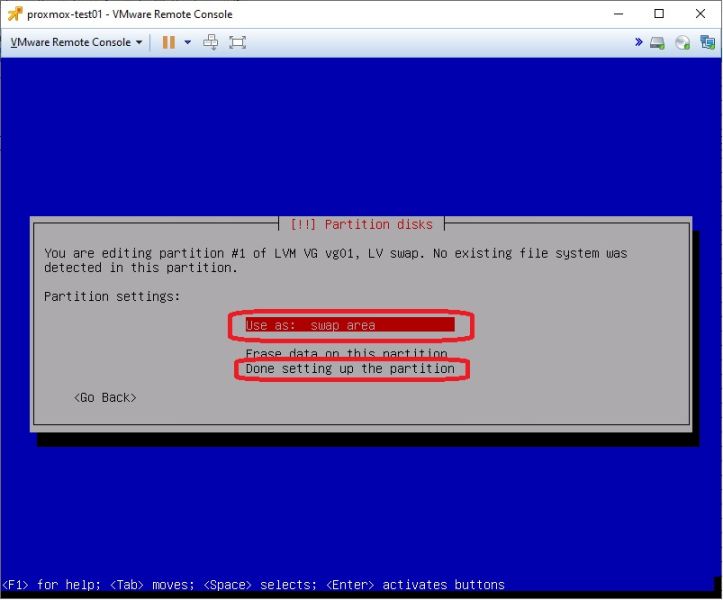Click the 'Partition settings:' label
The width and height of the screenshot is (723, 600).
pyautogui.click(x=112, y=297)
